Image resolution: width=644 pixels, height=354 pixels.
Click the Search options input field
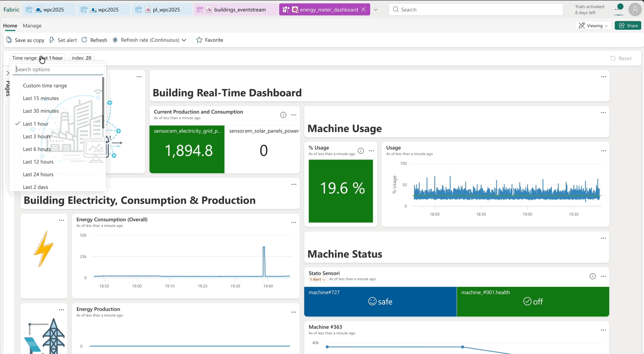58,69
